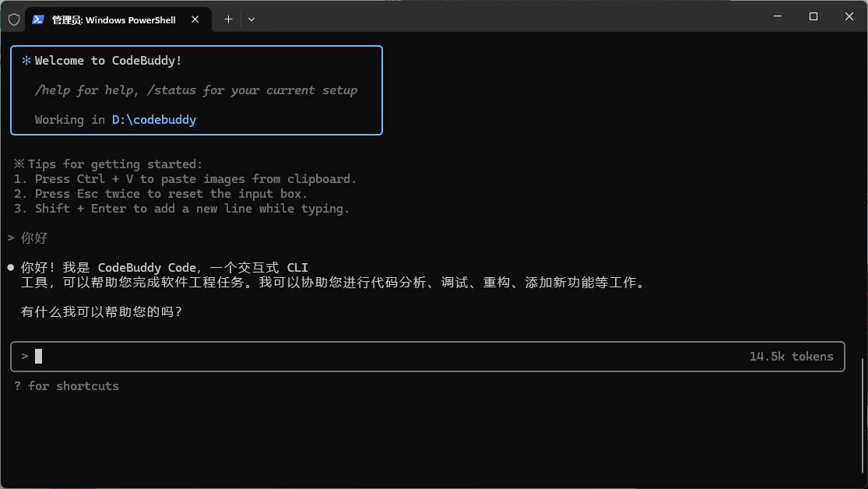
Task: Close the terminal window
Action: [849, 16]
